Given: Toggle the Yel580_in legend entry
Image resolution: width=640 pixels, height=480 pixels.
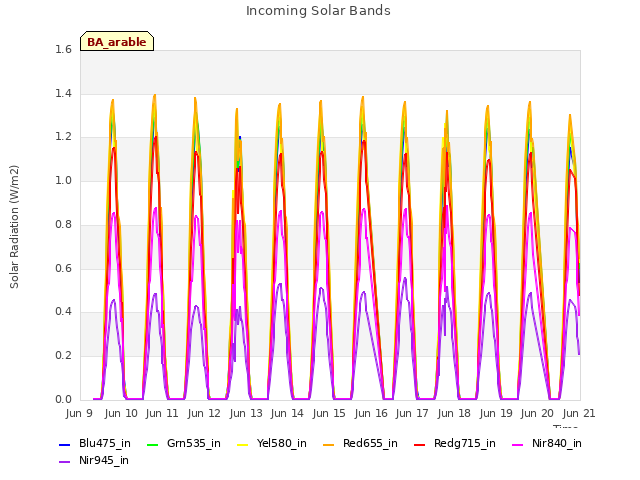Looking at the screenshot, I should 272,444.
